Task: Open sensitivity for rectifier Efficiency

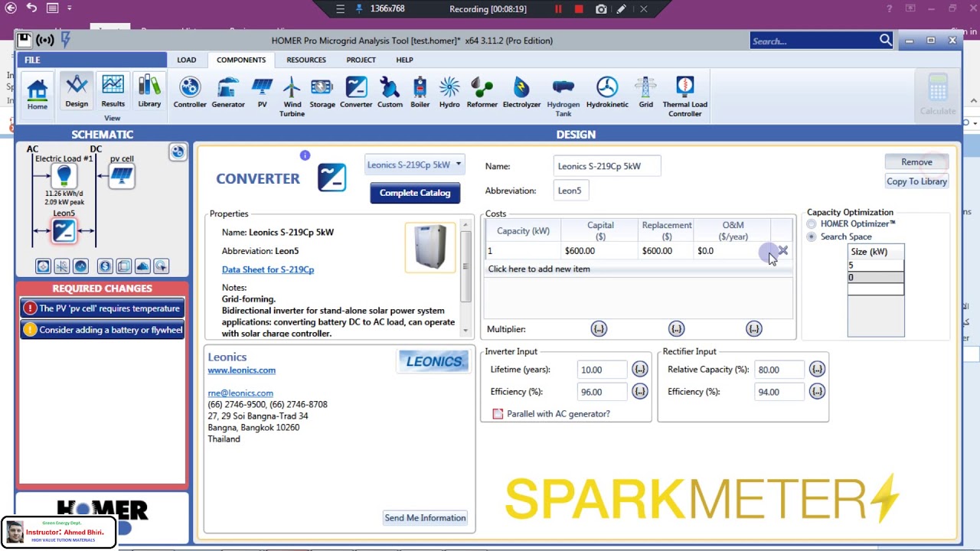Action: (x=817, y=392)
